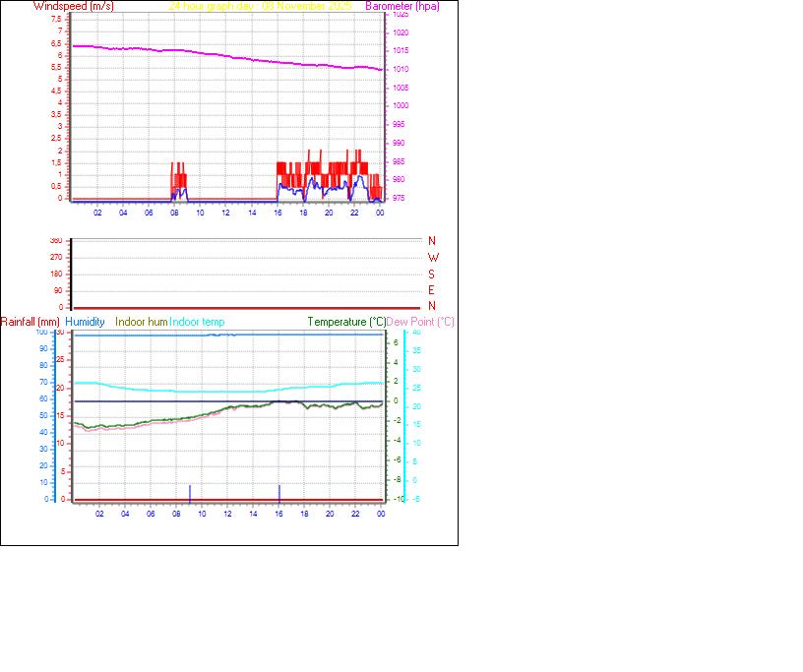
Task: Select the Rainfall (mm) legend label
Action: 31,322
